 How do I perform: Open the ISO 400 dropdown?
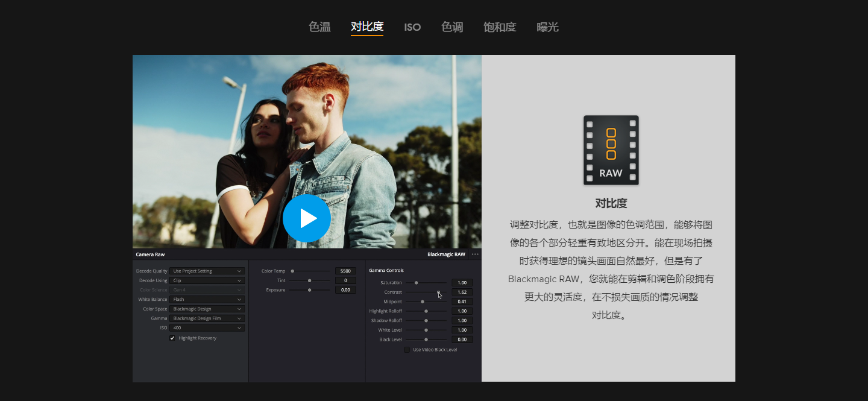[207, 328]
